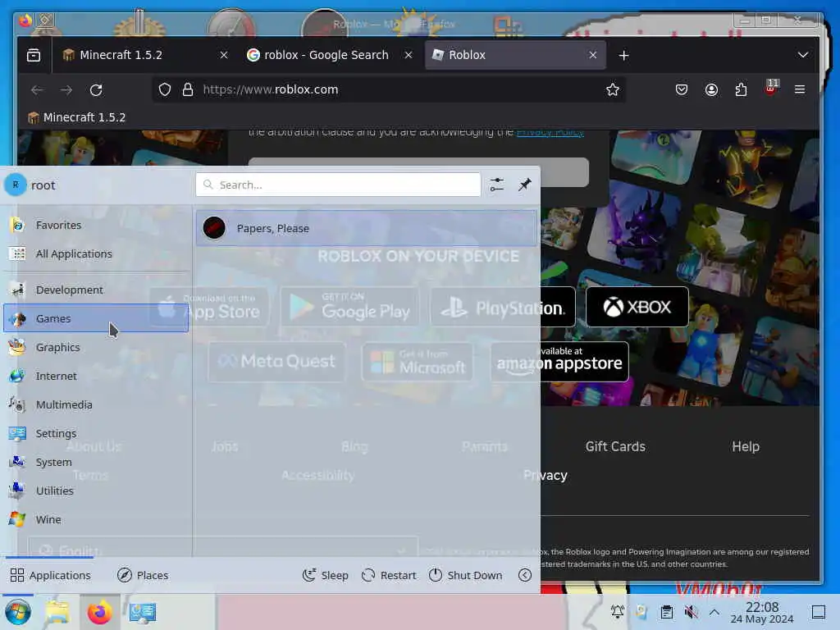
Task: Select Favorites category in launcher
Action: pos(97,225)
